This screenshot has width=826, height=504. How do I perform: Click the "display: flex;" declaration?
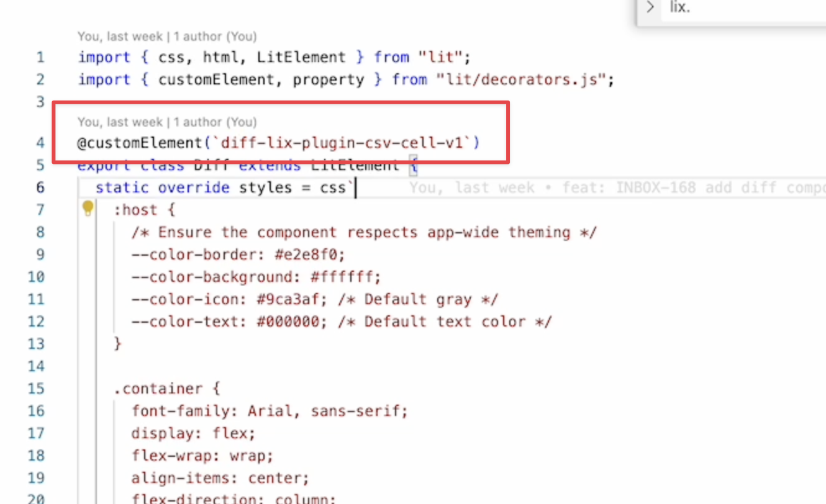tap(193, 433)
